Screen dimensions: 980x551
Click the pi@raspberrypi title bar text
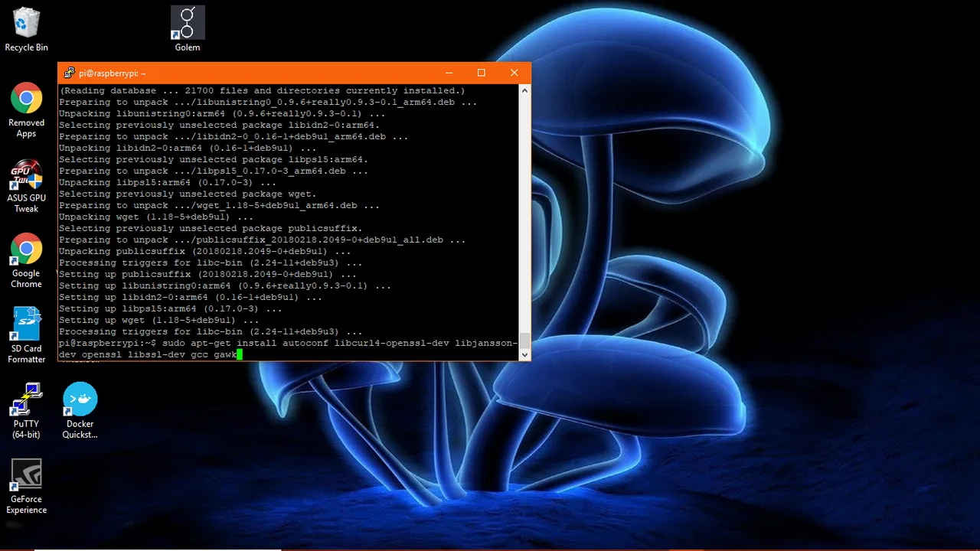112,73
